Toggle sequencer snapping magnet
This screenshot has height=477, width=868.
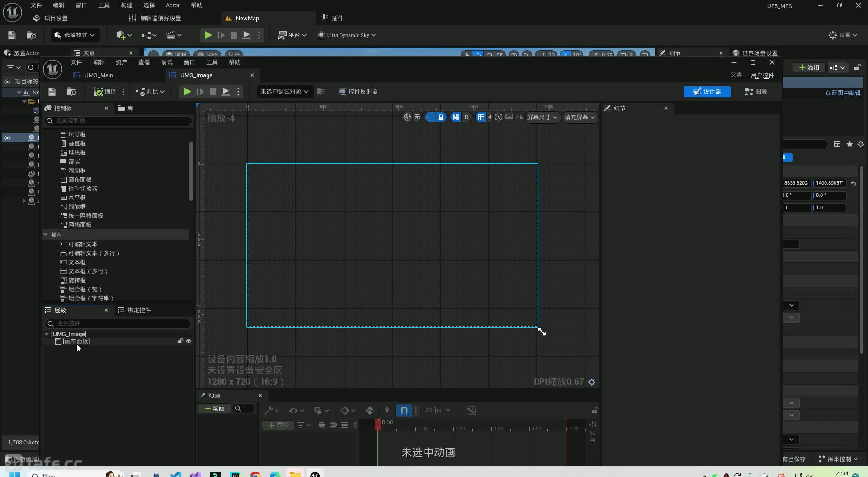point(404,411)
